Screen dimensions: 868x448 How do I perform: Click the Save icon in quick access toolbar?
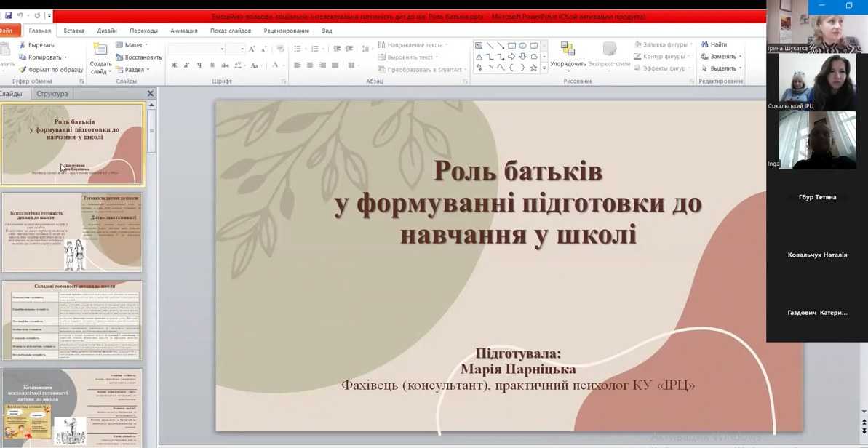coord(8,16)
